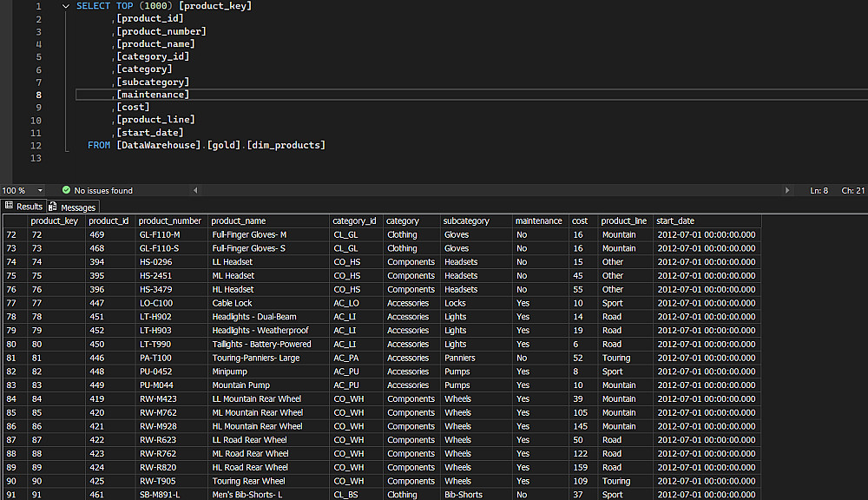This screenshot has height=500, width=868.
Task: Switch to the Results tab
Action: 29,207
